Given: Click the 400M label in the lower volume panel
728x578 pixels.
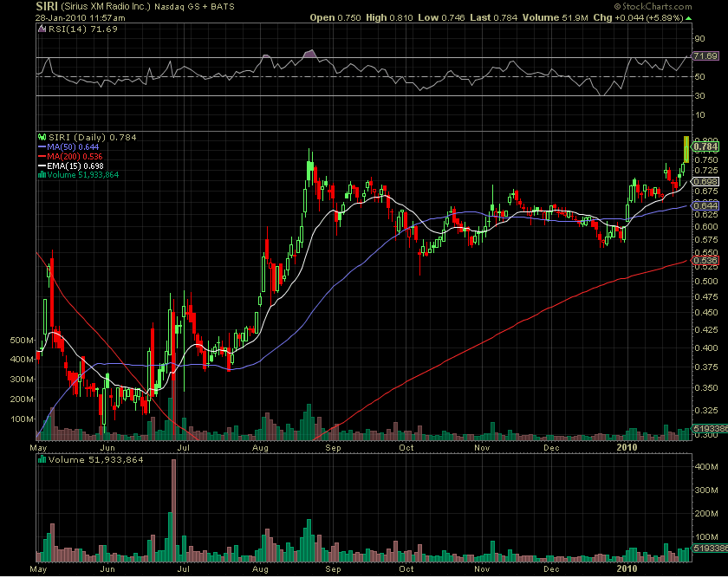Looking at the screenshot, I should coord(706,467).
